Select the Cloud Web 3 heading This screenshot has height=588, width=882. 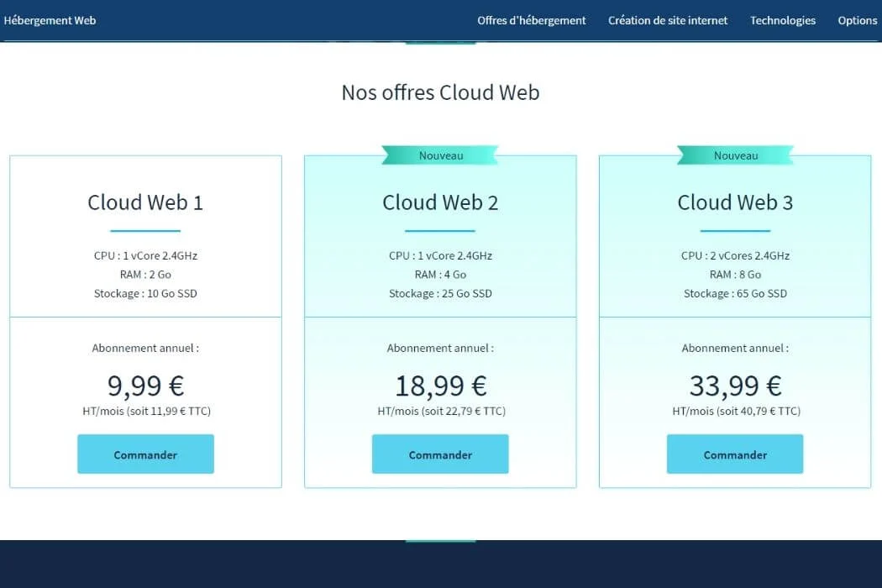pos(735,202)
